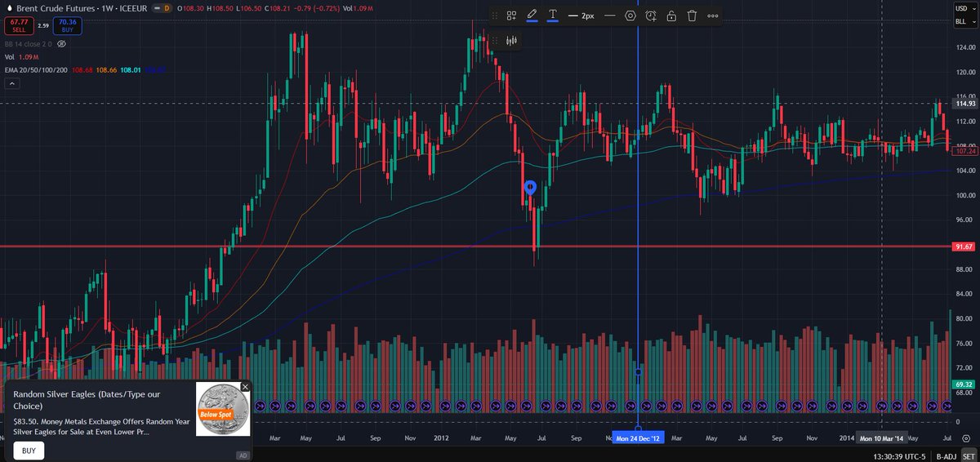
Task: Pick the line color pencil tool
Action: pos(532,16)
